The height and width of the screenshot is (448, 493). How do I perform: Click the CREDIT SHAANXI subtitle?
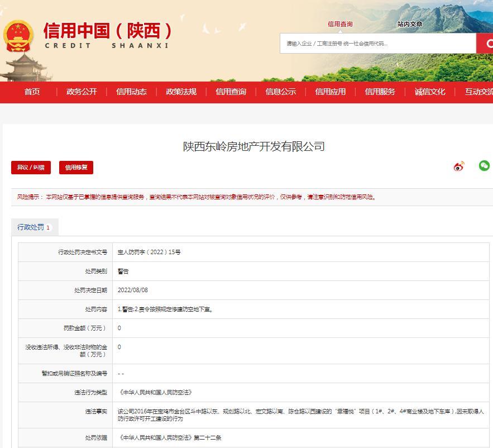coord(107,46)
